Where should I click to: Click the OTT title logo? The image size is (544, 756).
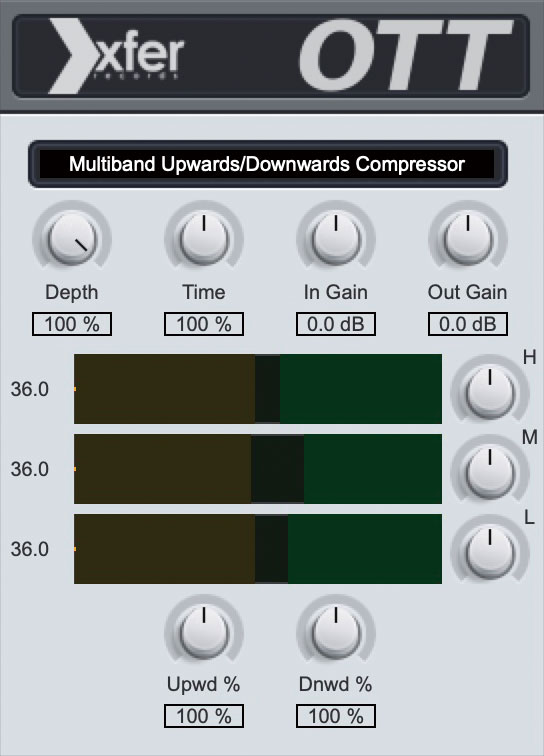pos(405,55)
